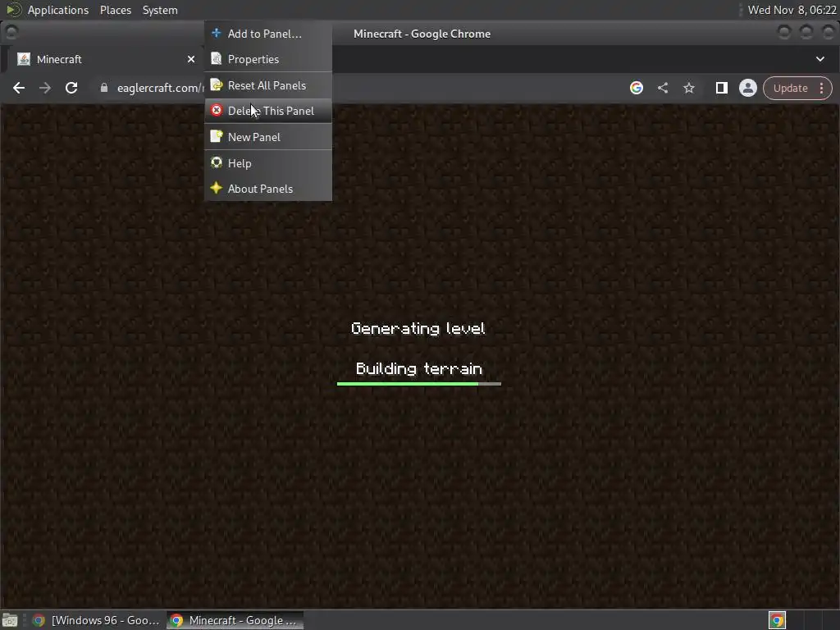840x630 pixels.
Task: Open the System menu
Action: (160, 10)
